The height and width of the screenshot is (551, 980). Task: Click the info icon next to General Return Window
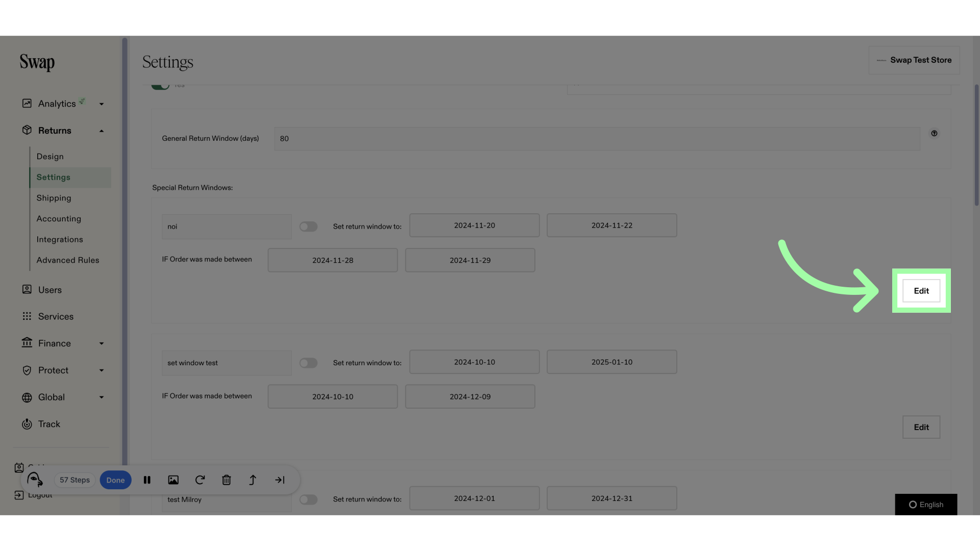(x=934, y=133)
